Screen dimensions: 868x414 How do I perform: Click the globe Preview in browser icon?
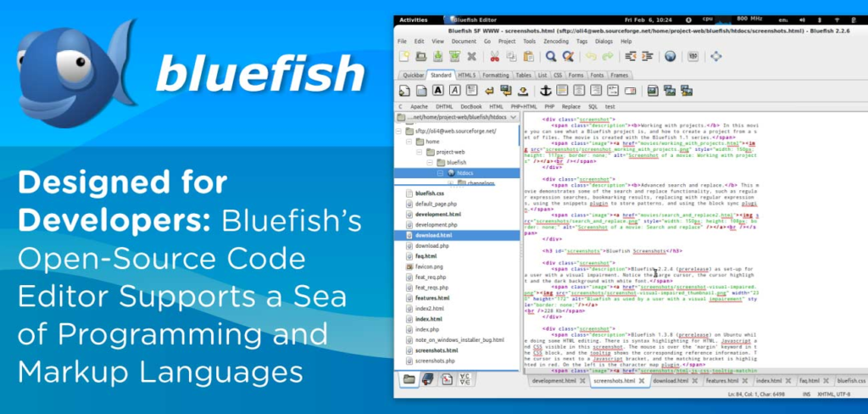[x=670, y=57]
